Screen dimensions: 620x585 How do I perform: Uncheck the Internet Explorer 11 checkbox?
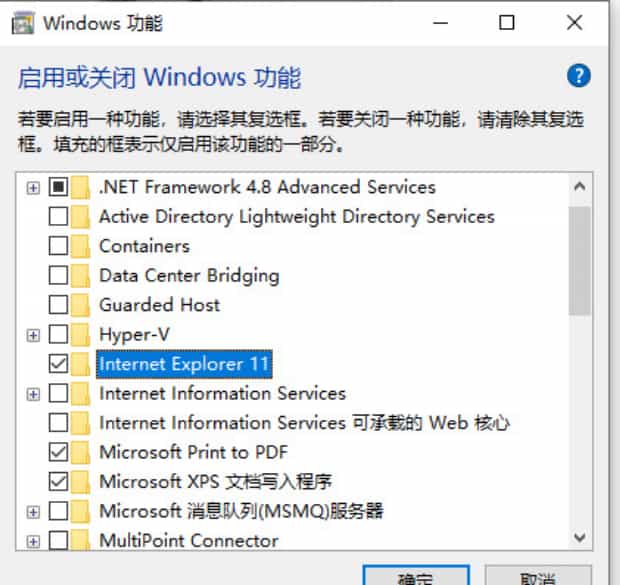pyautogui.click(x=58, y=364)
